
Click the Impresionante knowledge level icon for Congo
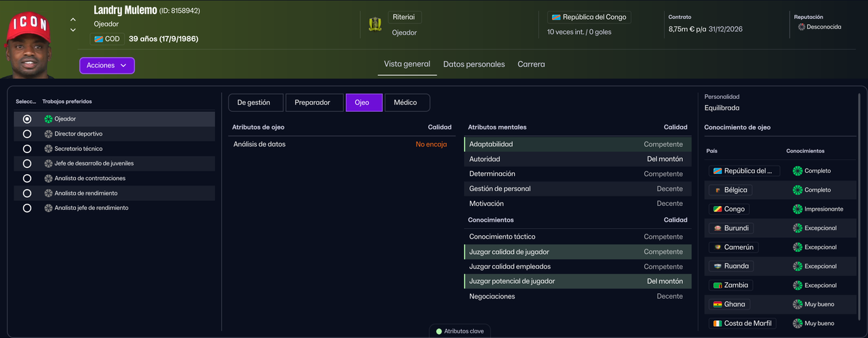797,209
